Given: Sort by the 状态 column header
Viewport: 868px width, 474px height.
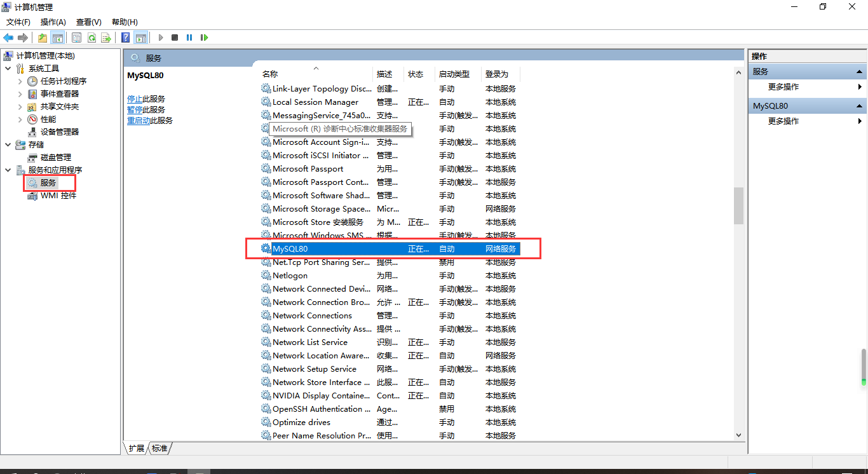Looking at the screenshot, I should [x=419, y=74].
